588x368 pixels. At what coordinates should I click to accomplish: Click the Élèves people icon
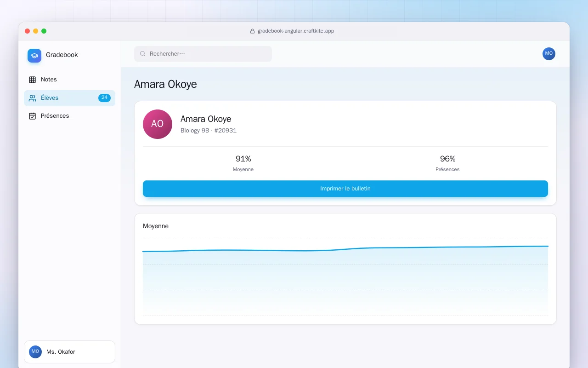point(32,98)
